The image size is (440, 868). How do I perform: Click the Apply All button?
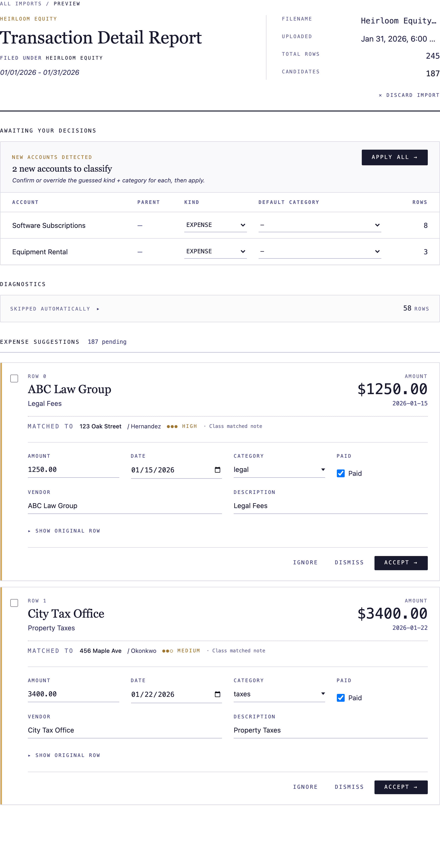(x=395, y=157)
